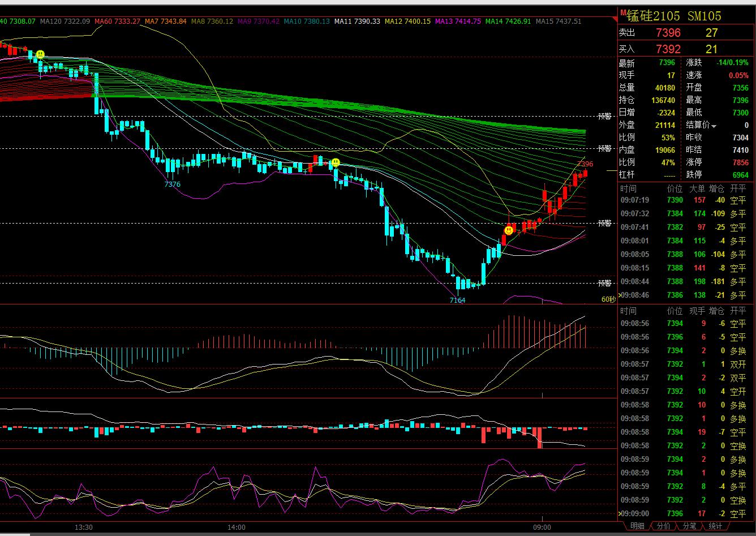Viewport: 756px width, 536px height.
Task: Switch to the 统计 tab
Action: 715,526
